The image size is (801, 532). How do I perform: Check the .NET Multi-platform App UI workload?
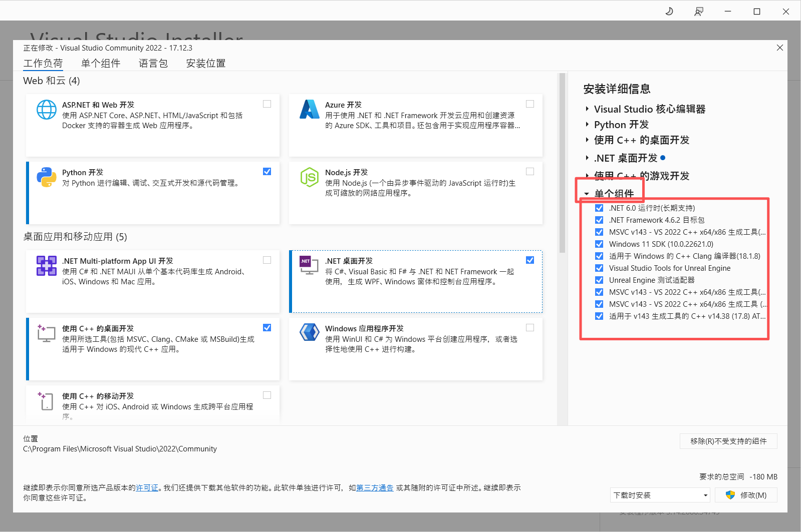click(x=267, y=260)
